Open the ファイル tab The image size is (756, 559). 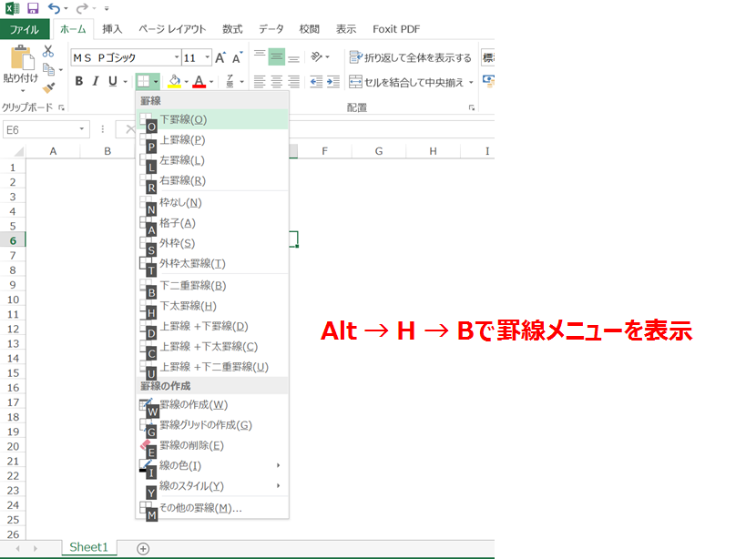[25, 29]
